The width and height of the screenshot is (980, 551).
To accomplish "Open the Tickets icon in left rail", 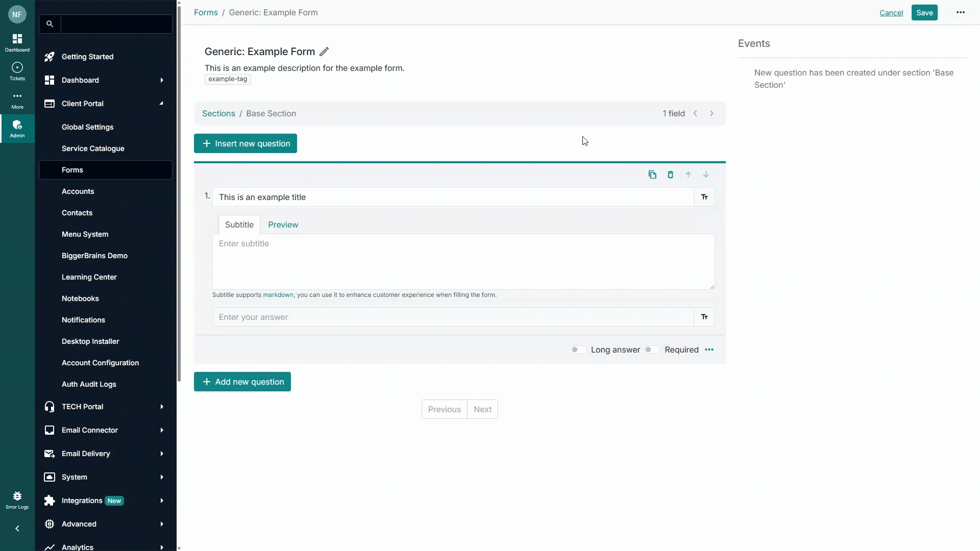I will coord(17,68).
